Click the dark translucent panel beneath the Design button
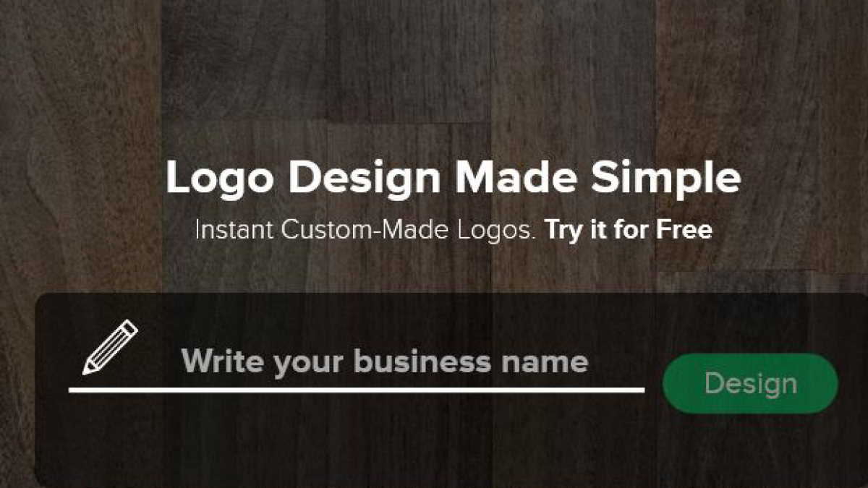The width and height of the screenshot is (868, 488). coord(750,448)
